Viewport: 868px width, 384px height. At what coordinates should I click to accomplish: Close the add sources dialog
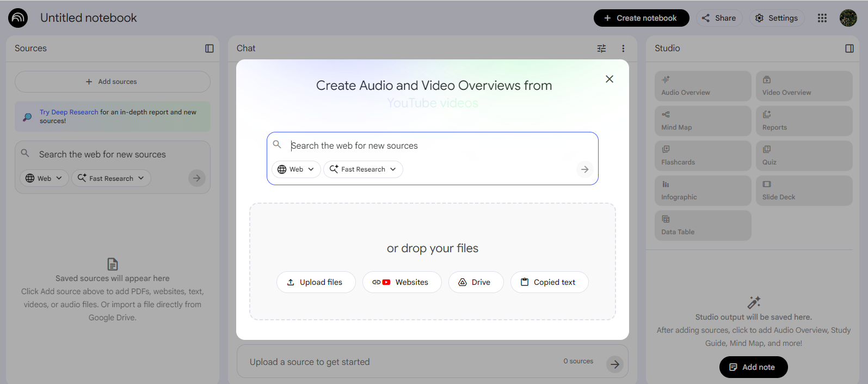[609, 79]
